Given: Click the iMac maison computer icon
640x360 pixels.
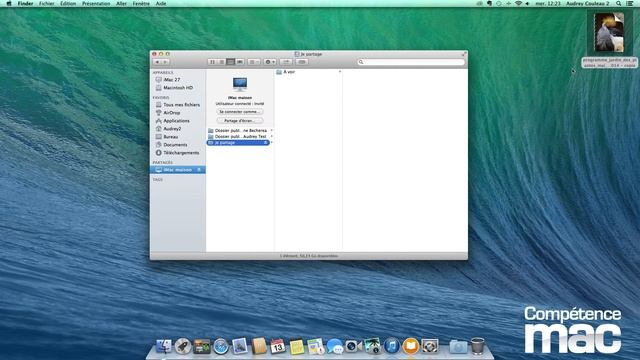Looking at the screenshot, I should coord(240,84).
